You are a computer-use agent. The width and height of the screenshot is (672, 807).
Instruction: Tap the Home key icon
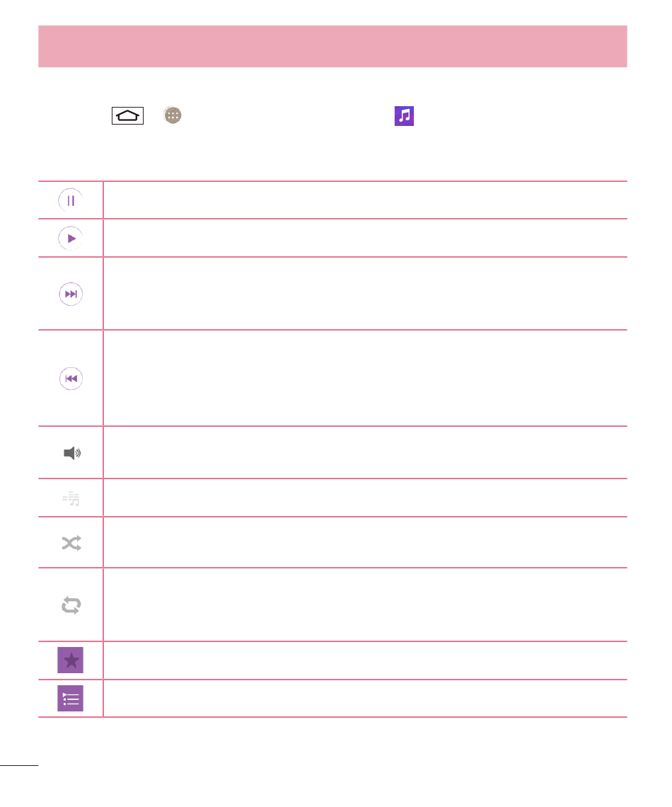click(x=127, y=116)
